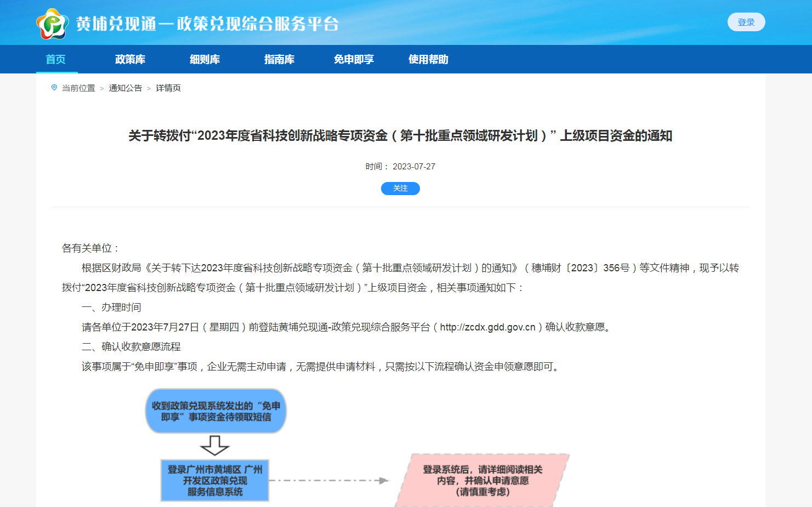Open the 首页 home tab
812x507 pixels.
tap(56, 59)
